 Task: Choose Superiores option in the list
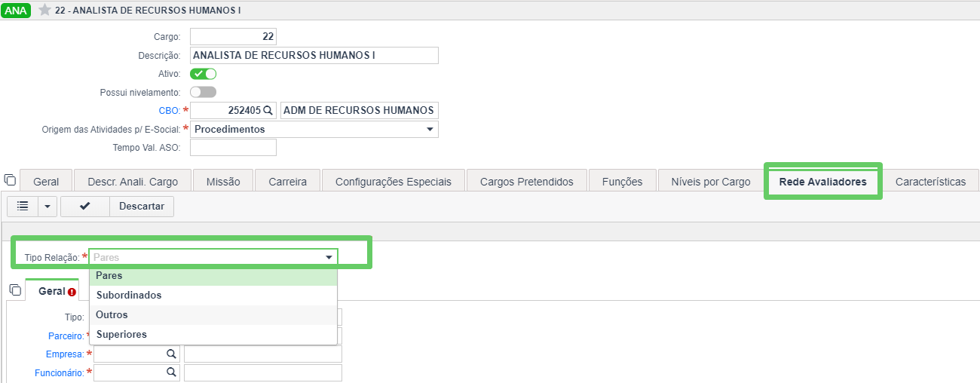(213, 335)
